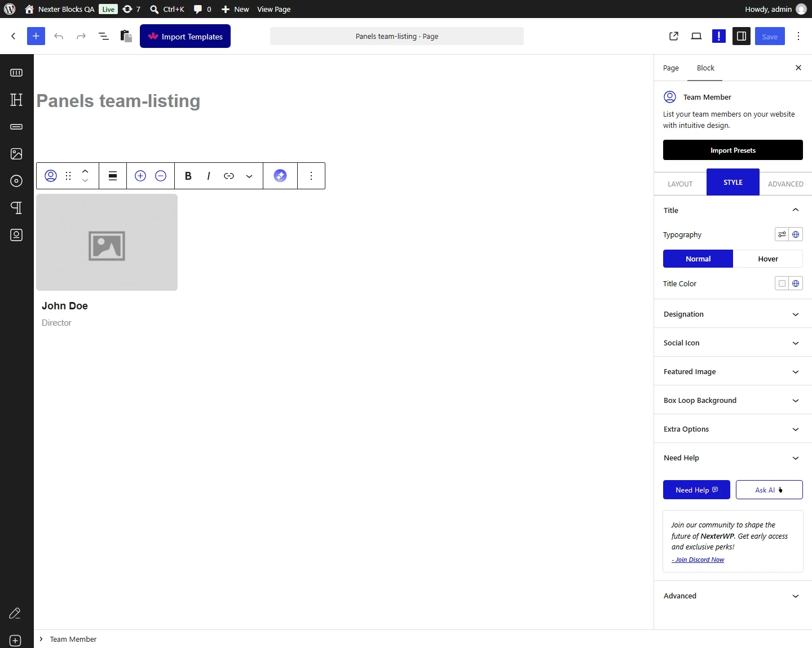The image size is (812, 648).
Task: Apply italic formatting
Action: pyautogui.click(x=209, y=176)
